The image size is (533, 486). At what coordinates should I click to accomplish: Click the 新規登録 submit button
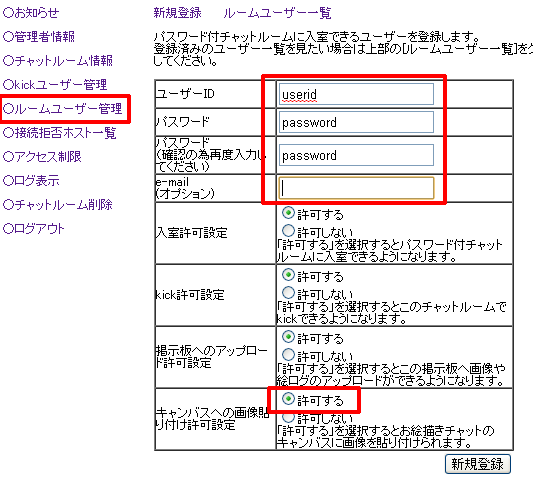478,464
